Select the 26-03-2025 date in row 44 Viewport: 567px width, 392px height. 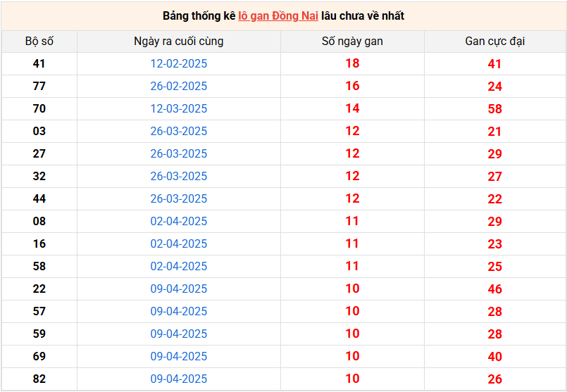179,199
